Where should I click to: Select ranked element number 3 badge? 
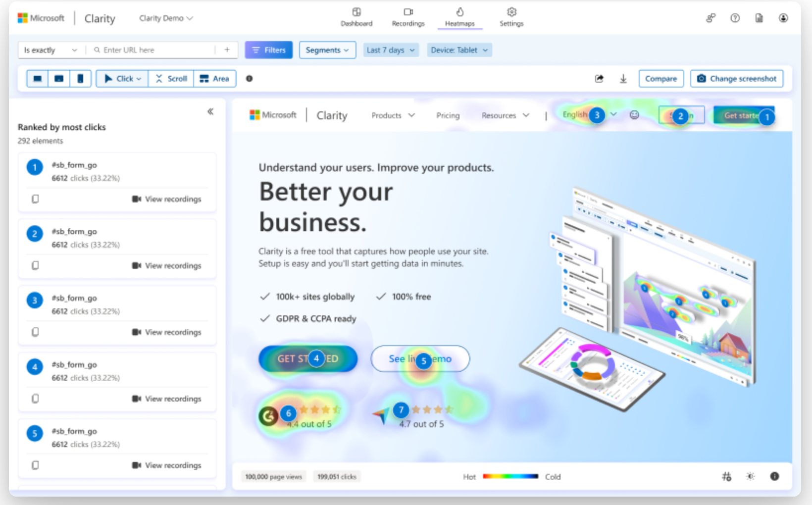pyautogui.click(x=35, y=301)
